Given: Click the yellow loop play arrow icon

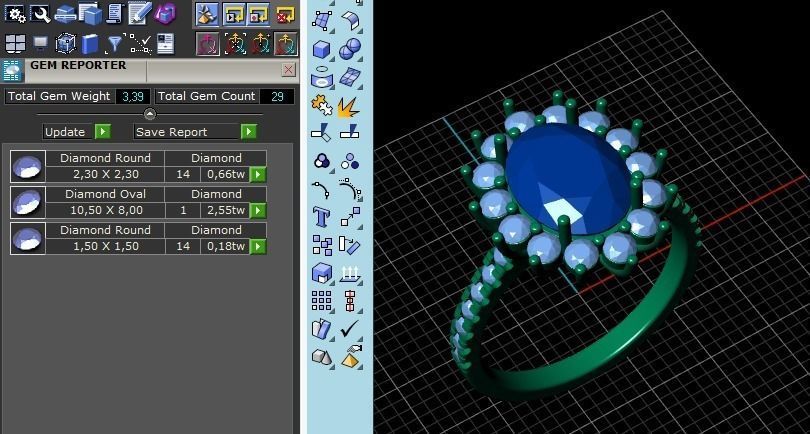Looking at the screenshot, I should click(233, 14).
